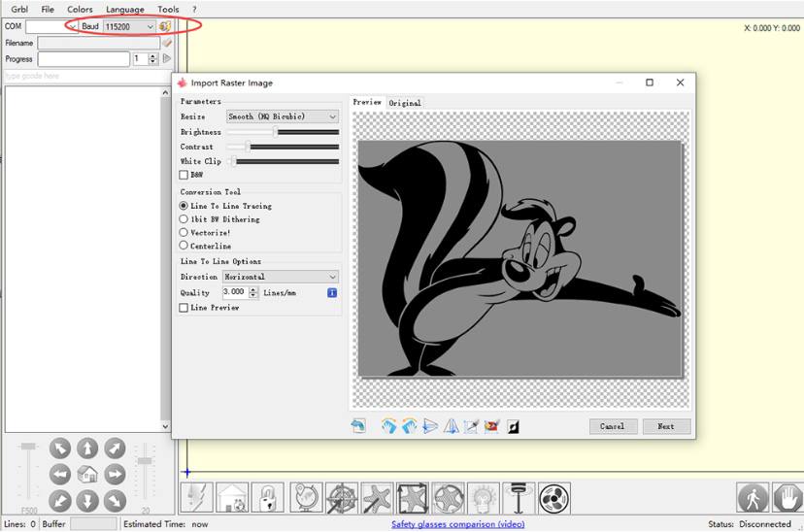Enable the B&W checkbox

click(184, 175)
